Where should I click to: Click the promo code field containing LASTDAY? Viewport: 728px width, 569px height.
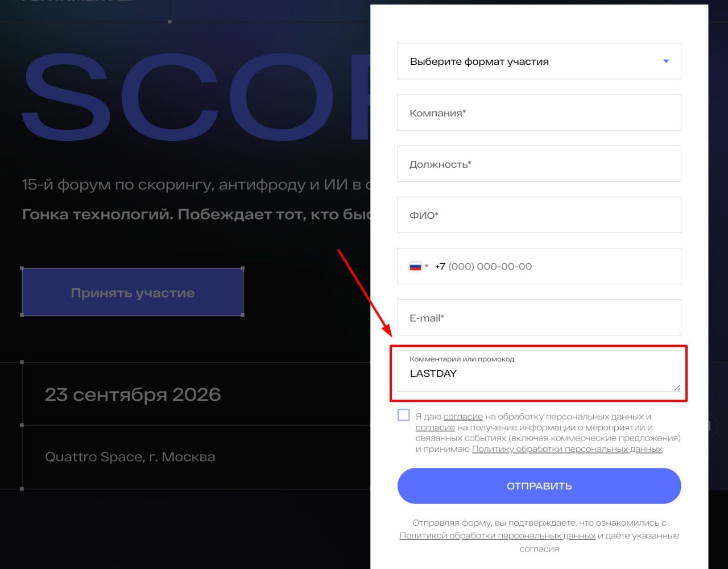coord(539,371)
